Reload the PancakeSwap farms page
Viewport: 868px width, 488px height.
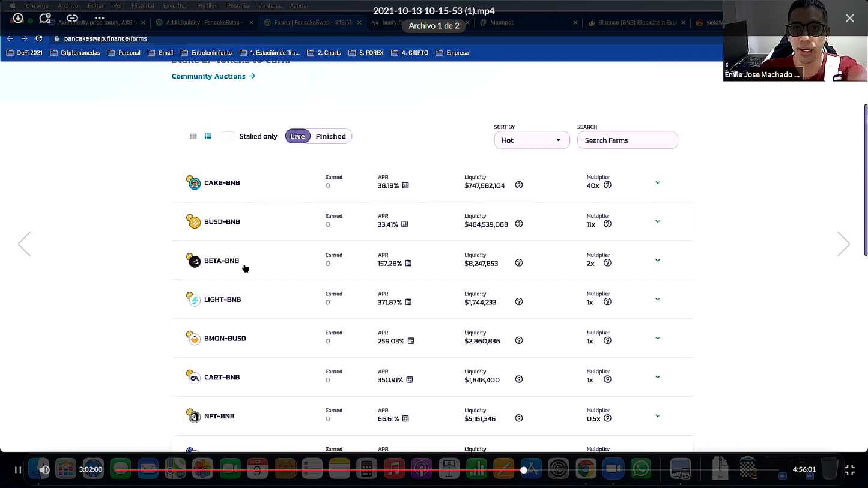coord(39,38)
